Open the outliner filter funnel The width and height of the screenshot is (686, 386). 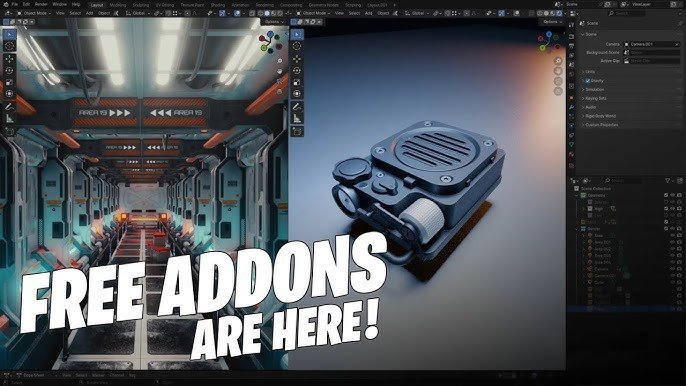[668, 180]
